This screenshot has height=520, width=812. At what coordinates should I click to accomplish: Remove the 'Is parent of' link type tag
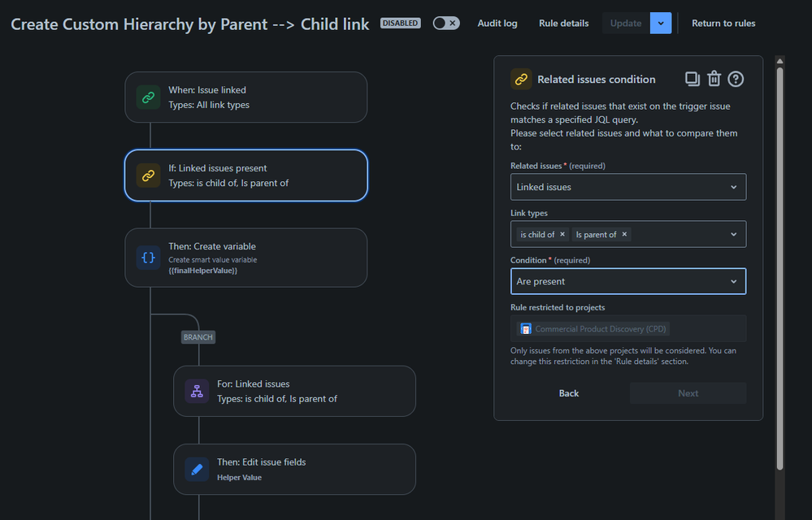click(x=624, y=235)
